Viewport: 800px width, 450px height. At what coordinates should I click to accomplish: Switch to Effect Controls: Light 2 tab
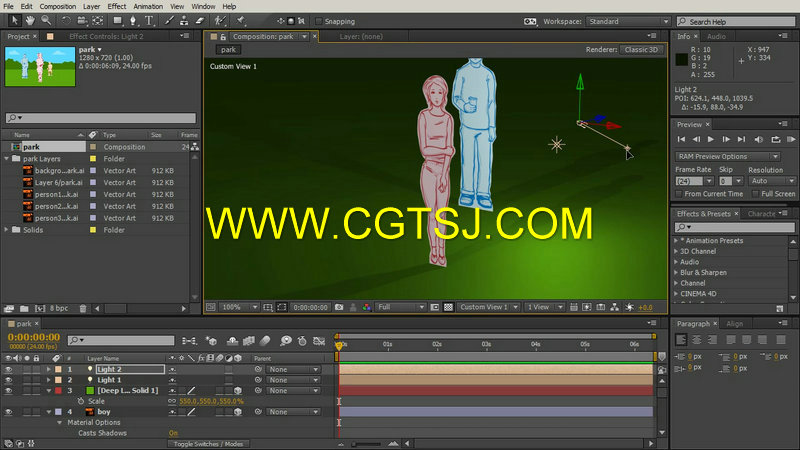106,36
